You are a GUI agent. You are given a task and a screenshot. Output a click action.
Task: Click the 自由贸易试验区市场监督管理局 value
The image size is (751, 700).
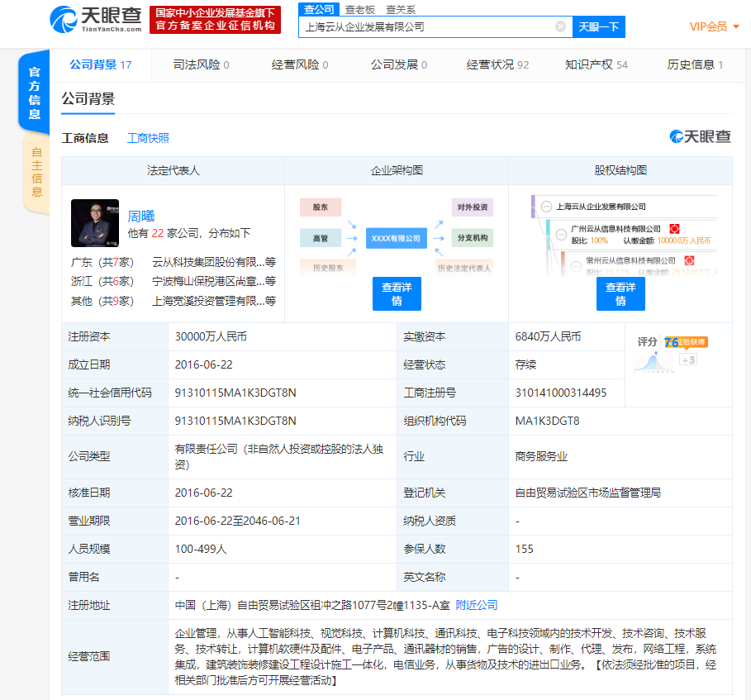587,493
